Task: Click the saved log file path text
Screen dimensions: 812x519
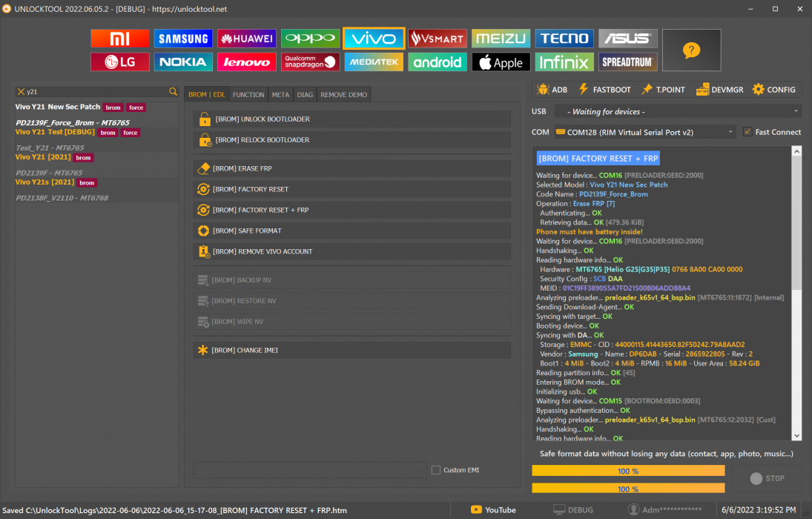Action: (x=174, y=510)
